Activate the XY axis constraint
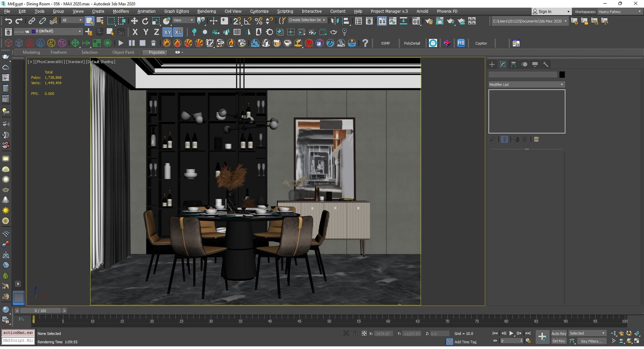The image size is (644, 349). [x=167, y=32]
